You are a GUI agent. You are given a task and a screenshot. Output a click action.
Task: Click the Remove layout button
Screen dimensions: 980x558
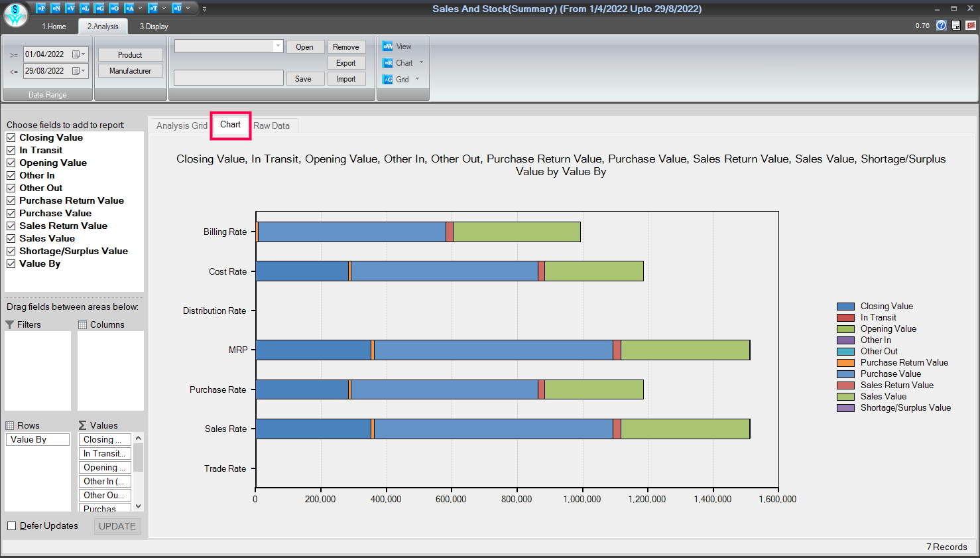(346, 47)
